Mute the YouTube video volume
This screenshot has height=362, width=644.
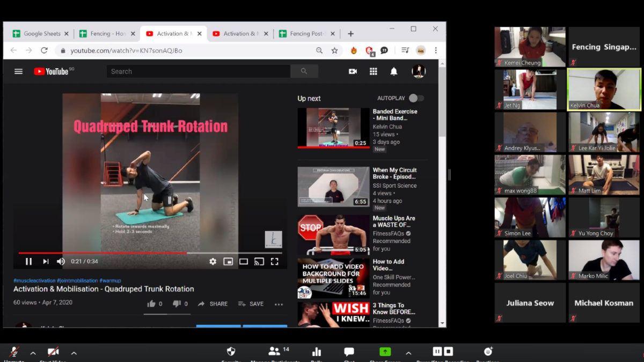(x=61, y=261)
